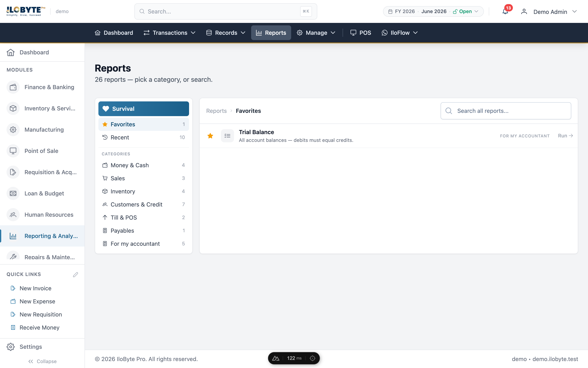This screenshot has width=588, height=368.
Task: Focus the Search all reports field
Action: click(x=506, y=111)
